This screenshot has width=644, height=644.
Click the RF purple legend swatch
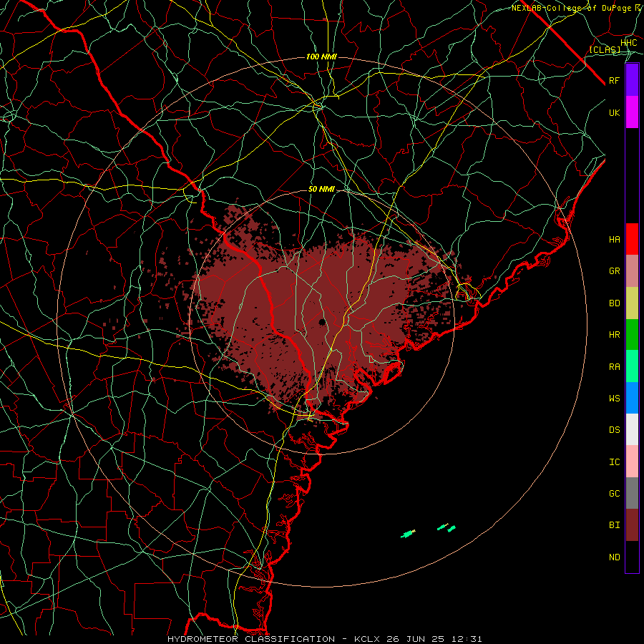632,80
